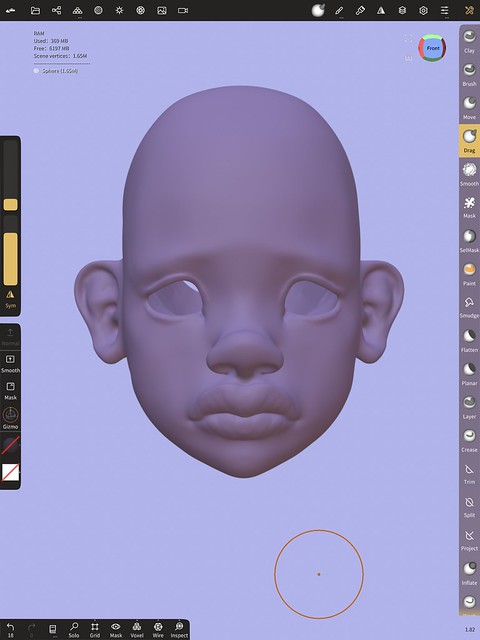Toggle Solo mode in bottom bar
Image resolution: width=480 pixels, height=640 pixels.
pyautogui.click(x=74, y=629)
